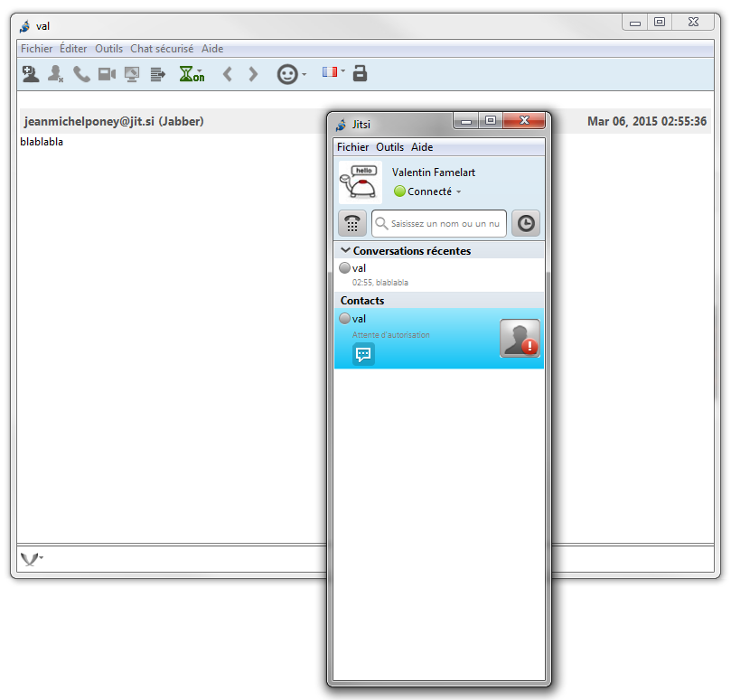
Task: Open the Outils menu in Jitsi window
Action: (389, 147)
